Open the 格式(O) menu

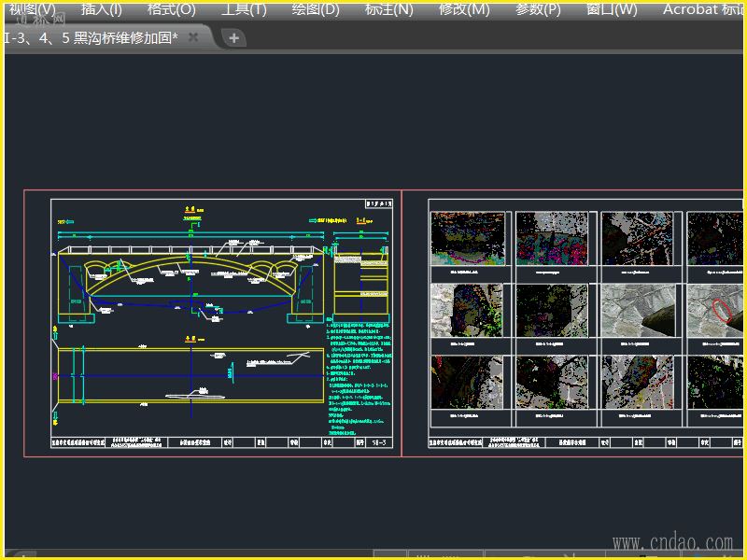[172, 9]
